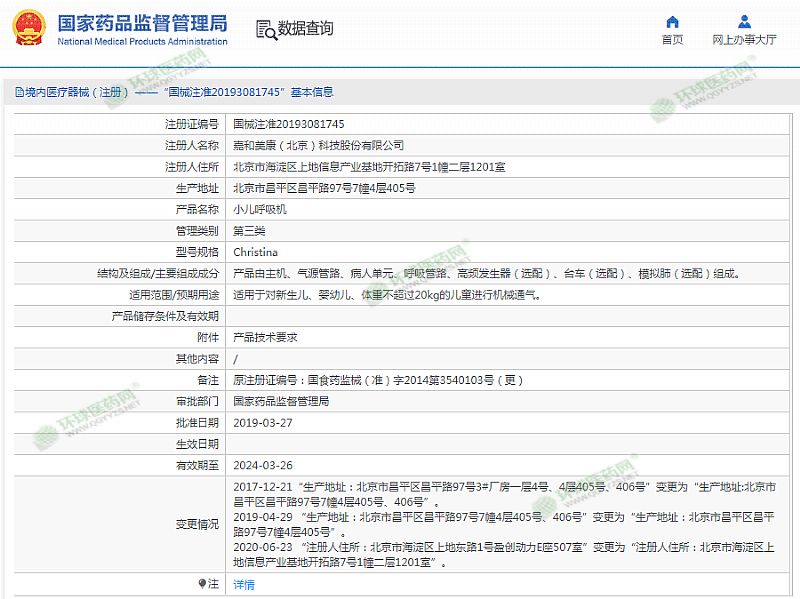Click the 境内医疗器械（注册）基本信息 header bar

coord(180,92)
